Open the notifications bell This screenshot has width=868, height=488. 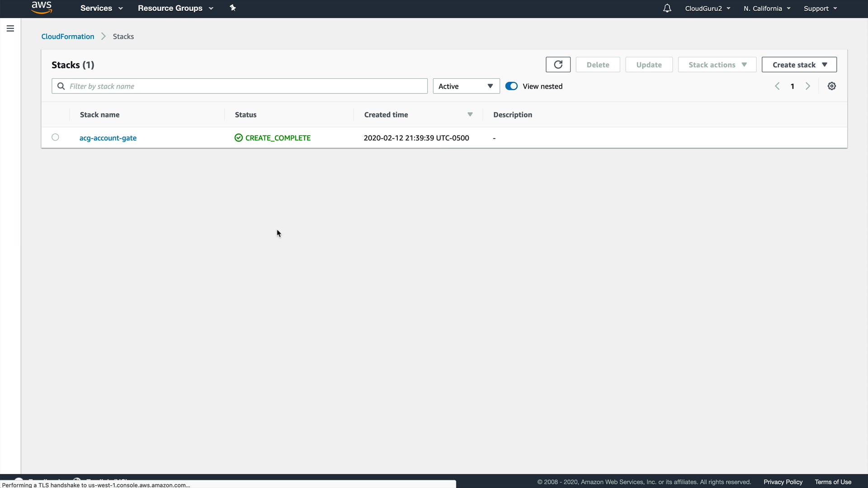point(667,8)
